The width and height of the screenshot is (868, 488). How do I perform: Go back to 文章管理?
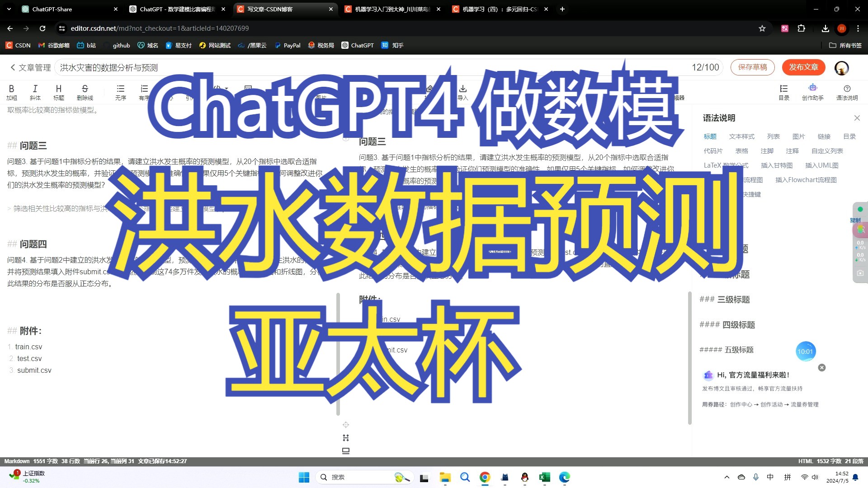[x=30, y=67]
